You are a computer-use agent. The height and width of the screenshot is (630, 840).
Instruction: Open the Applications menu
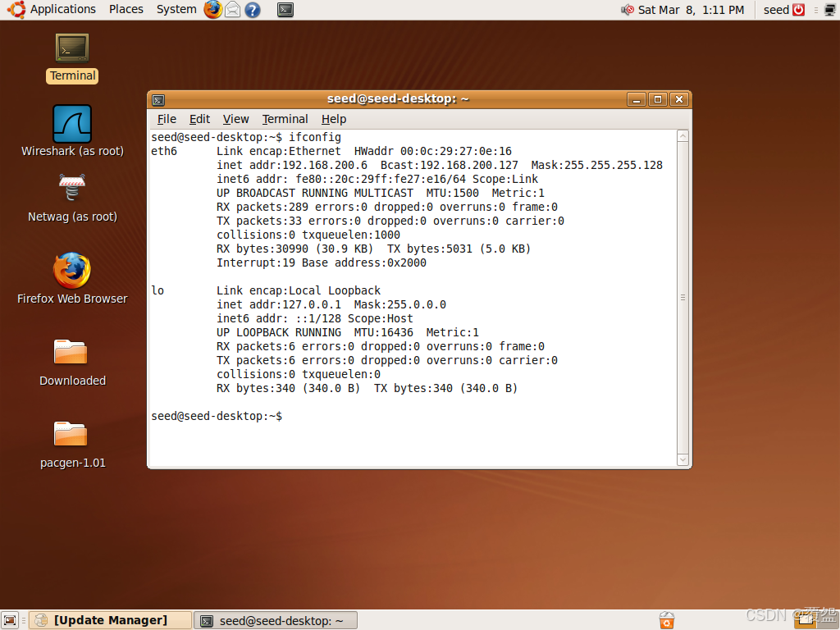[62, 9]
